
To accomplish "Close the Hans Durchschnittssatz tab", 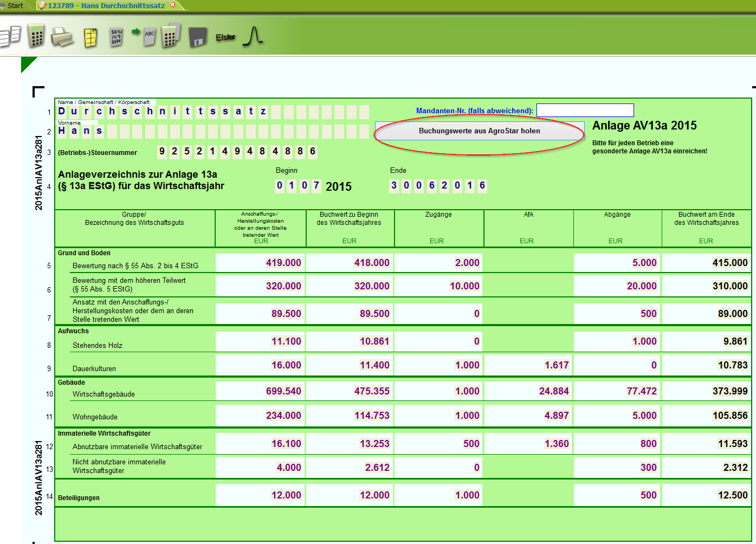I will pos(173,5).
